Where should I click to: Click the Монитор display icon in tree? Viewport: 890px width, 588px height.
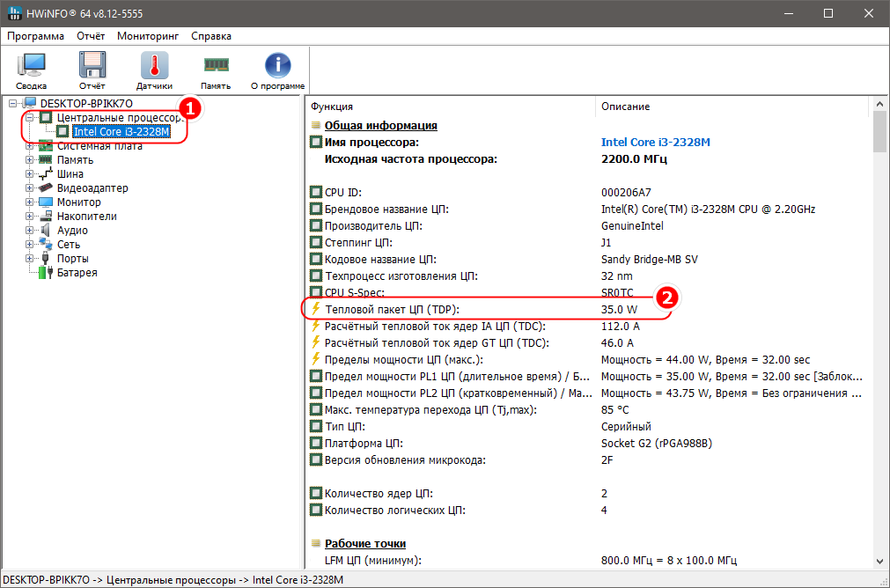tap(46, 202)
